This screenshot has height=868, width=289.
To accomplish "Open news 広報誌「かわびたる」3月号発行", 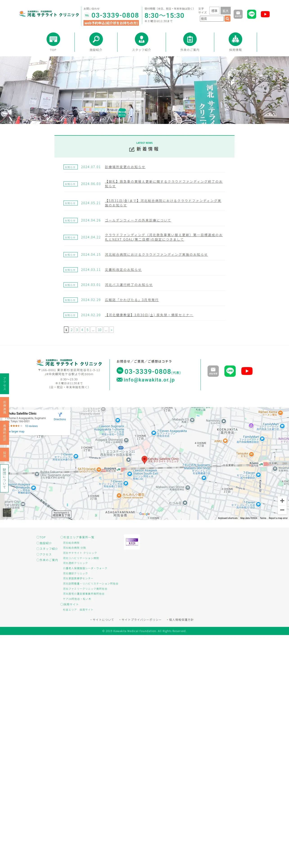I will (131, 300).
